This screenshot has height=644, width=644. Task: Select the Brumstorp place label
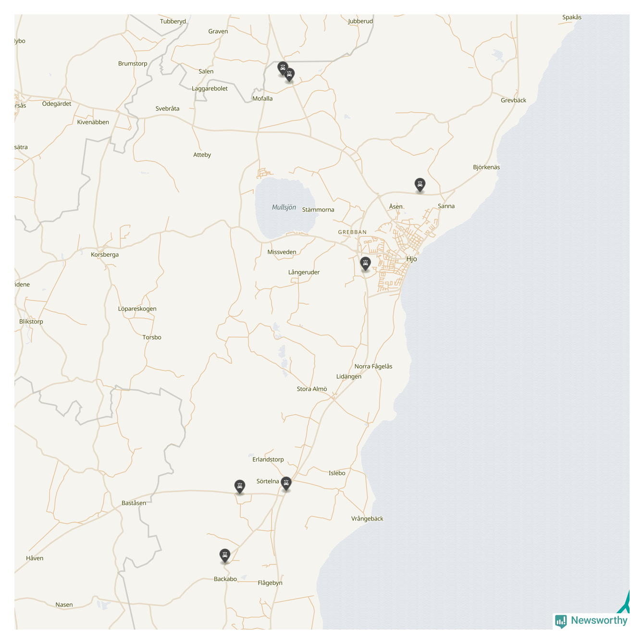(133, 63)
